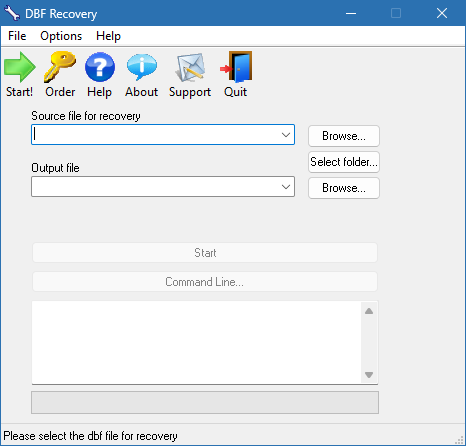
Task: Expand the Output file dropdown arrow
Action: click(286, 187)
